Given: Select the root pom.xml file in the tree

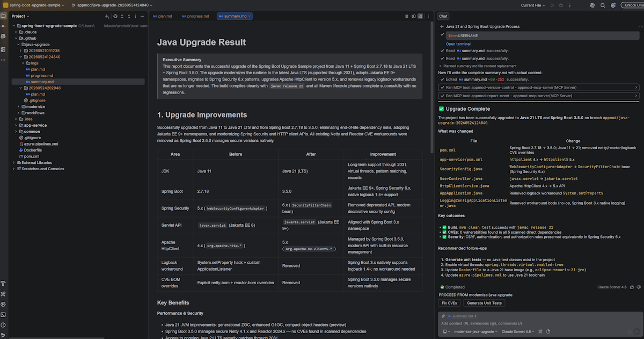Looking at the screenshot, I should point(31,156).
